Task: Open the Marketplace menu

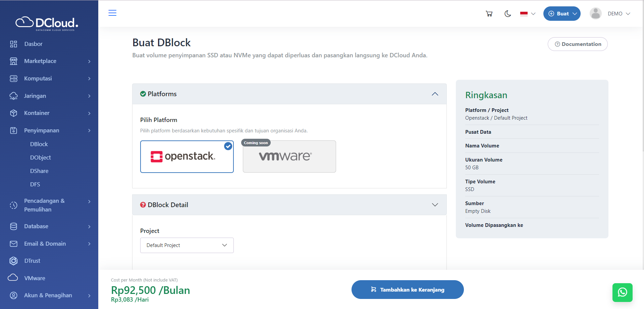Action: tap(40, 61)
